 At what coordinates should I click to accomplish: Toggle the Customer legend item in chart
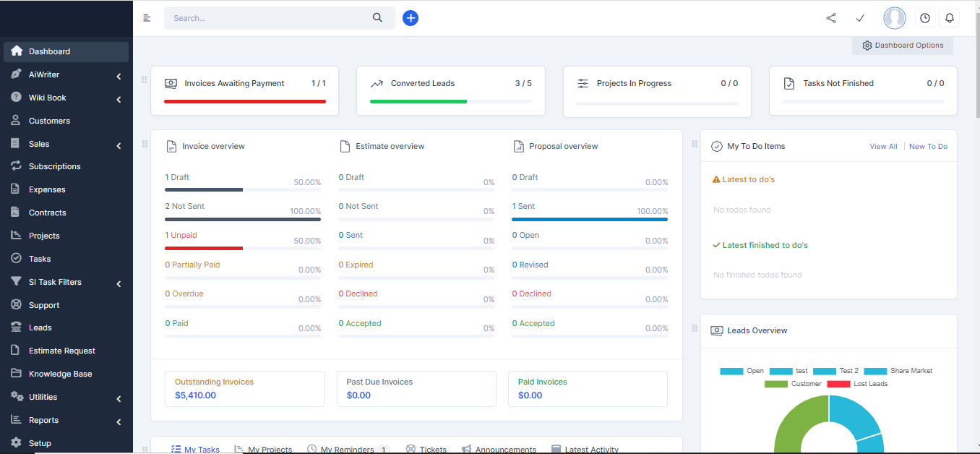[x=793, y=384]
